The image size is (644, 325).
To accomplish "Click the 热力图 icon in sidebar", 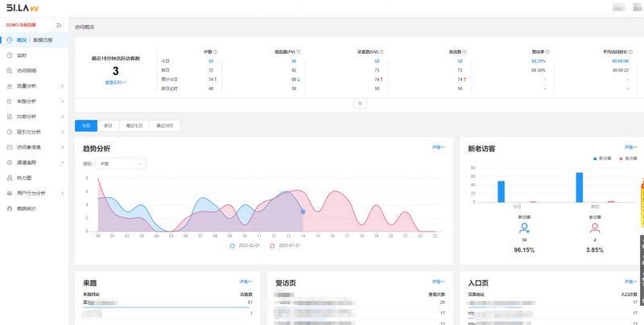I will tap(10, 178).
